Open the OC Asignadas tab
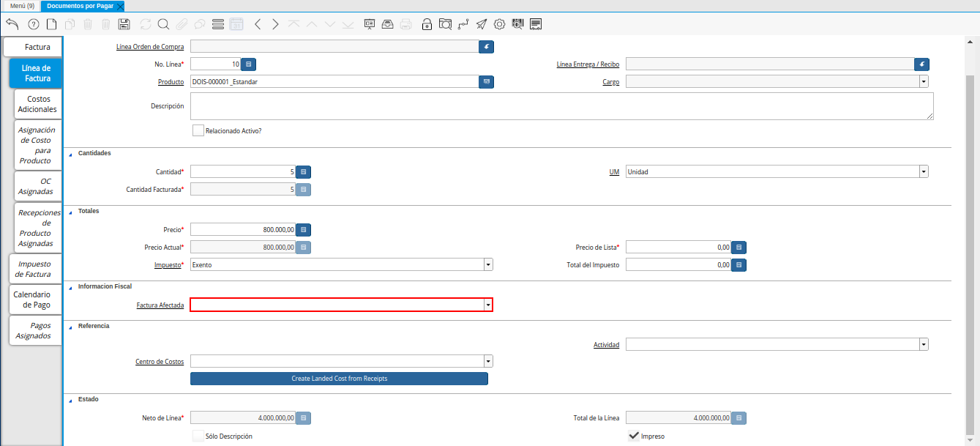 coord(37,186)
